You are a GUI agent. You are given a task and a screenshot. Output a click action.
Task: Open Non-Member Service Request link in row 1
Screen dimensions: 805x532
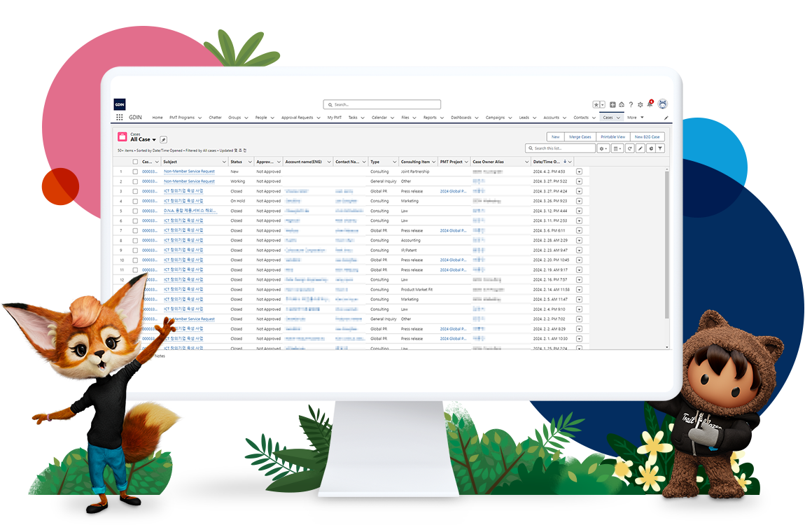[x=189, y=171]
